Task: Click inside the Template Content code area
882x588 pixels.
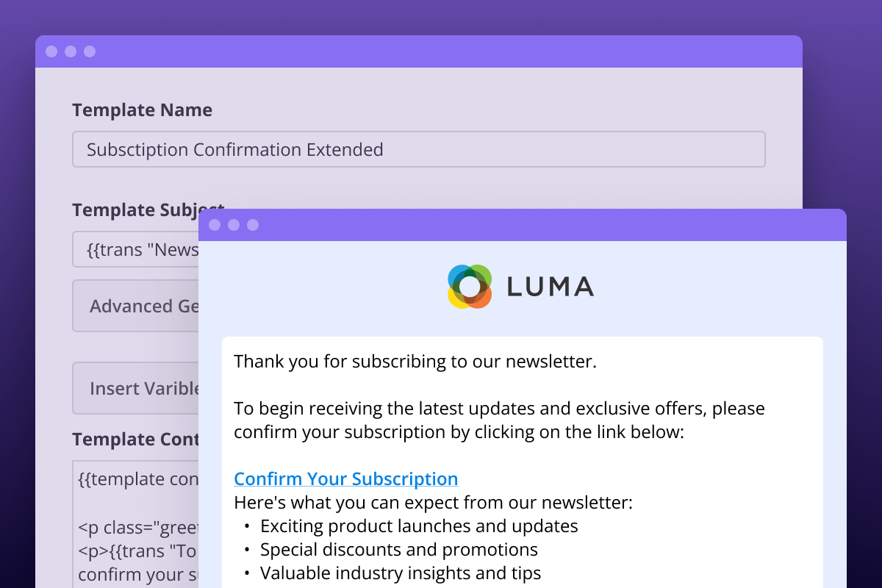Action: [136, 529]
